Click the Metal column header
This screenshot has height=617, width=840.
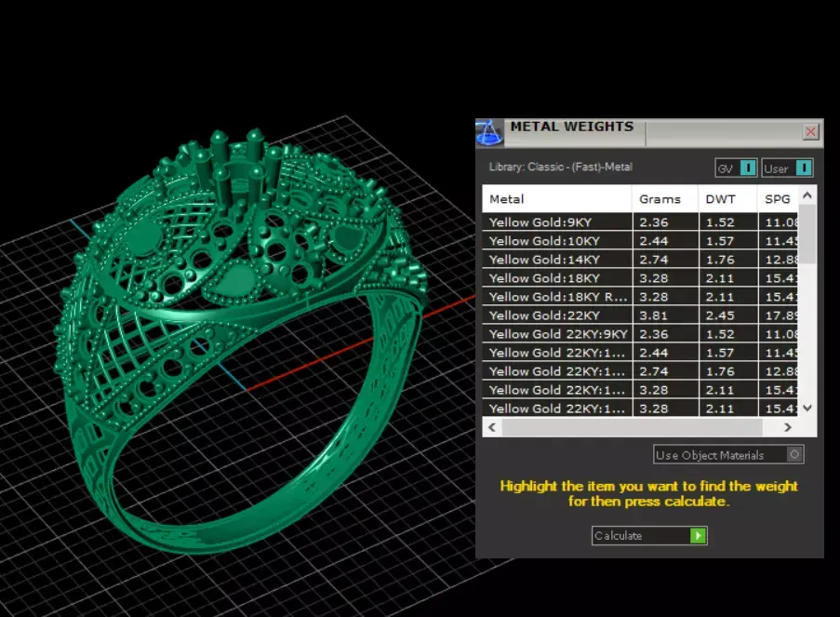pos(557,199)
